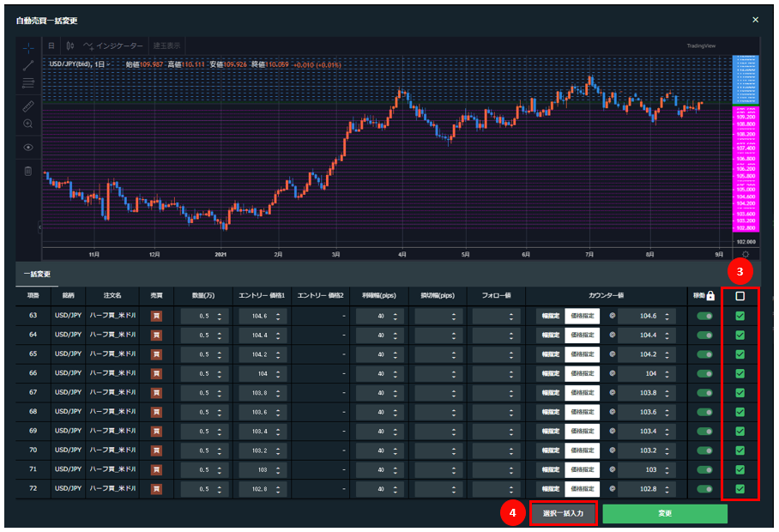Viewport: 779px width, 532px height.
Task: Click the follow value stepper in row 67
Action: 511,393
